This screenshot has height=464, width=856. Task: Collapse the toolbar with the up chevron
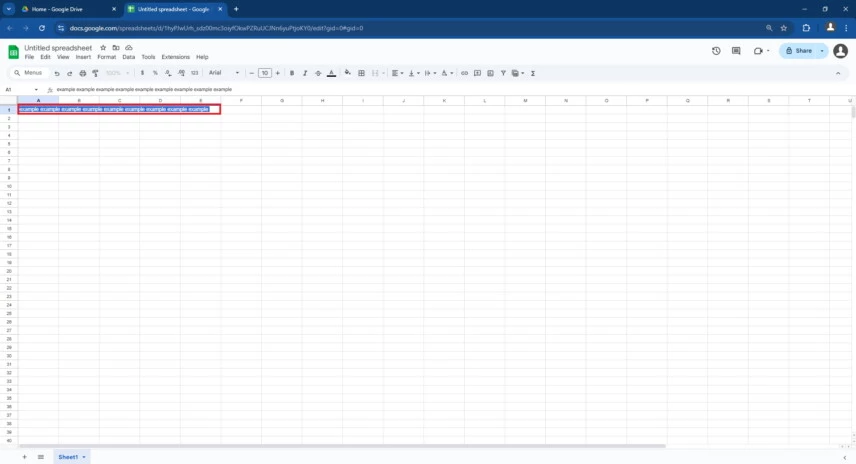point(838,73)
